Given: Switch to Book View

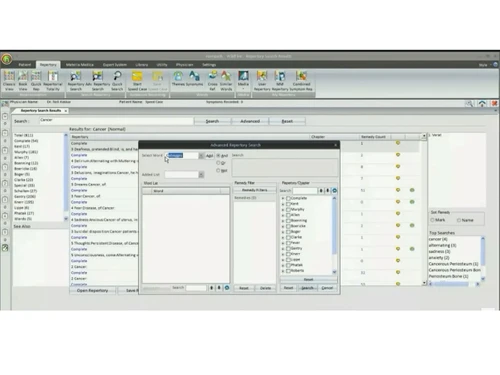Looking at the screenshot, I should [x=23, y=81].
